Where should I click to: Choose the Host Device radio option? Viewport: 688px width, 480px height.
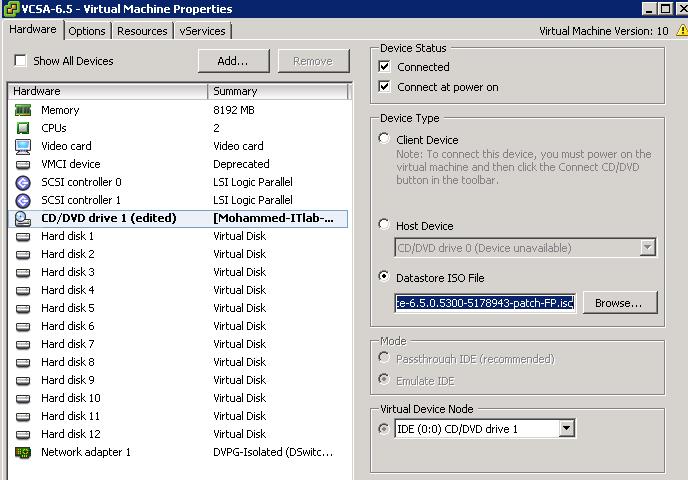pos(385,225)
